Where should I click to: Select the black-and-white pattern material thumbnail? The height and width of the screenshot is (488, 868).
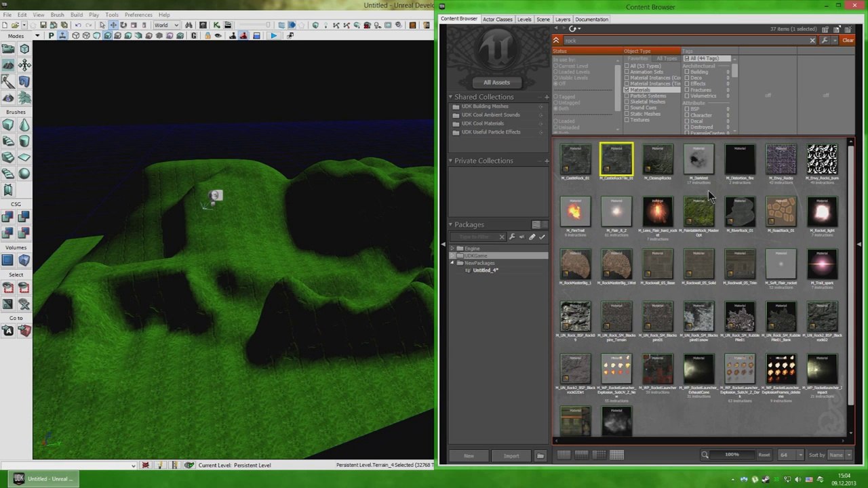822,159
